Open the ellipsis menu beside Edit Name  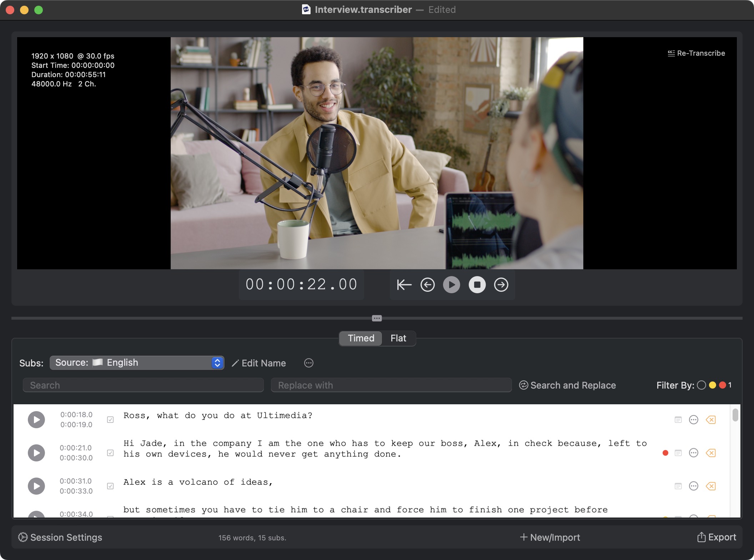pos(308,363)
